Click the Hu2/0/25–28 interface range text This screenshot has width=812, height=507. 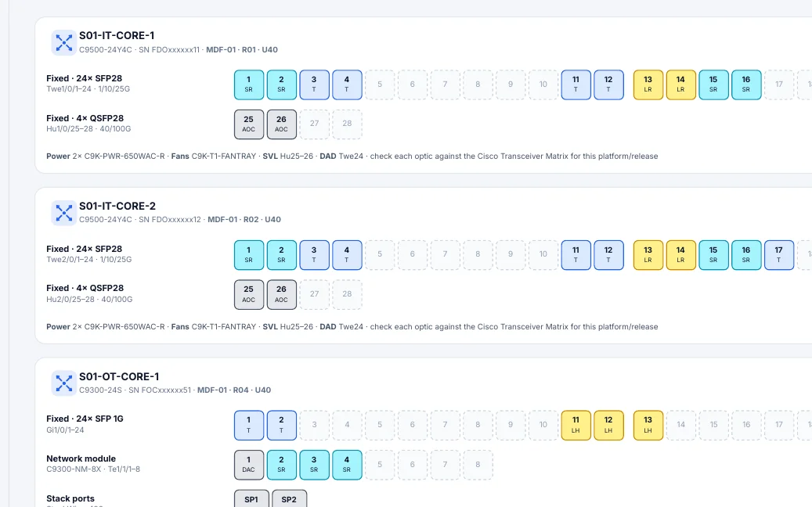coord(89,300)
